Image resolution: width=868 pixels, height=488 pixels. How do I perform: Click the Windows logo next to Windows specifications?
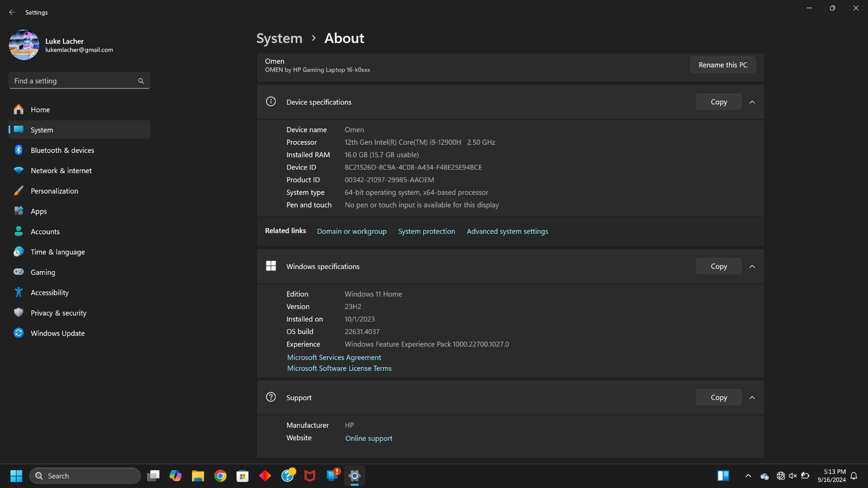point(271,266)
